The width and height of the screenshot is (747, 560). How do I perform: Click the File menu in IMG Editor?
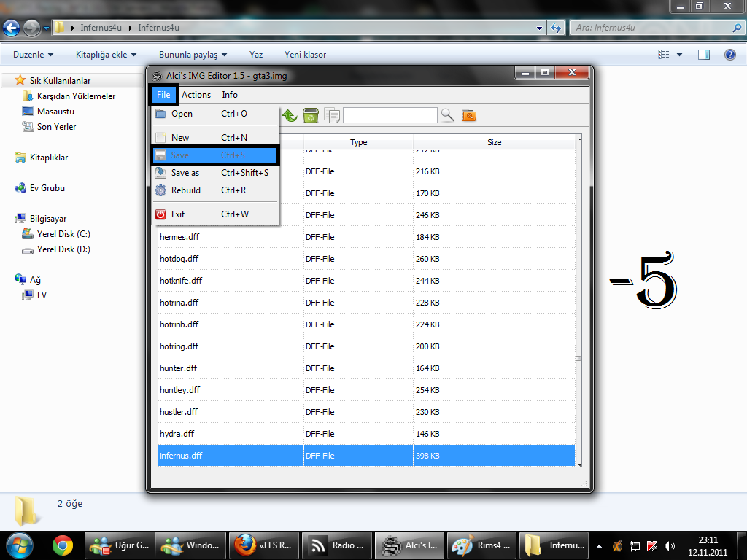163,95
